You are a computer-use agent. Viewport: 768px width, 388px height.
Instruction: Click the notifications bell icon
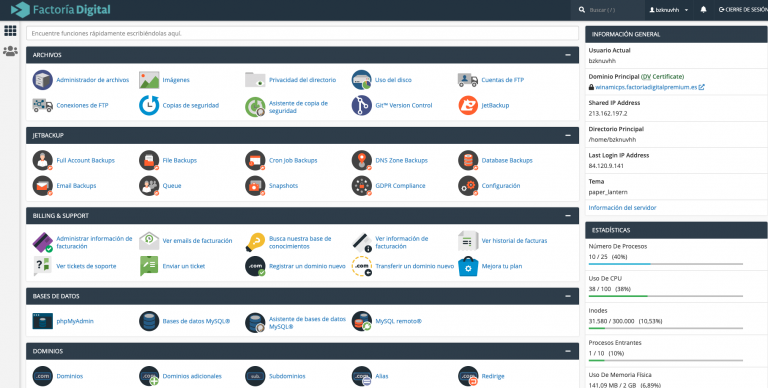pyautogui.click(x=703, y=10)
